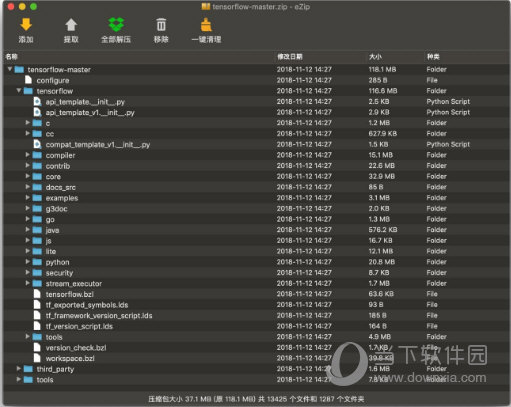
Task: Click Python Script kind for compat_template_v1.__init__.py
Action: (x=448, y=144)
